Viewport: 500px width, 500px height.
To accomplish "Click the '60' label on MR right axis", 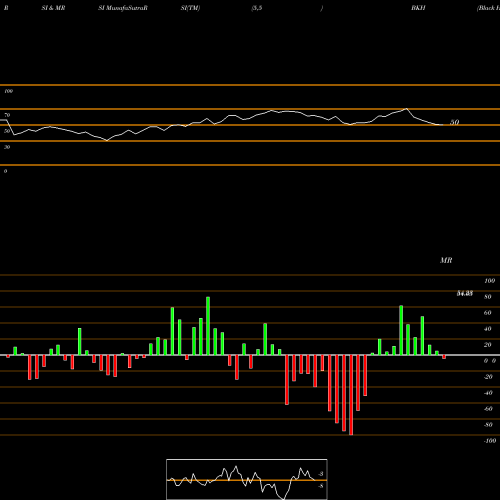I will pyautogui.click(x=488, y=313).
